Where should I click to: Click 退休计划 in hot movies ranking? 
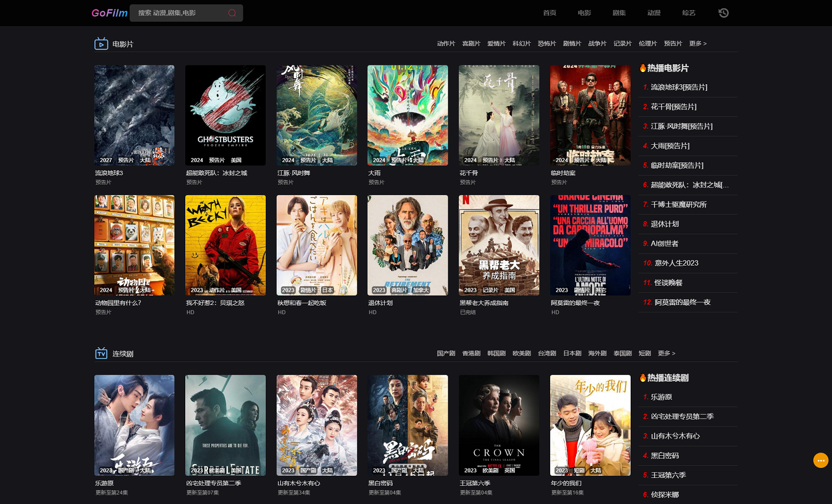point(664,224)
